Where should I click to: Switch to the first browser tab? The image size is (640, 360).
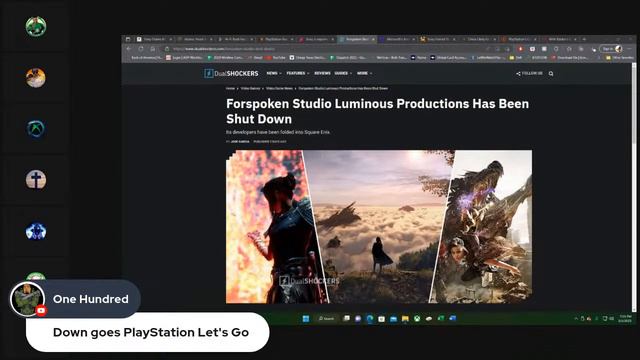154,39
